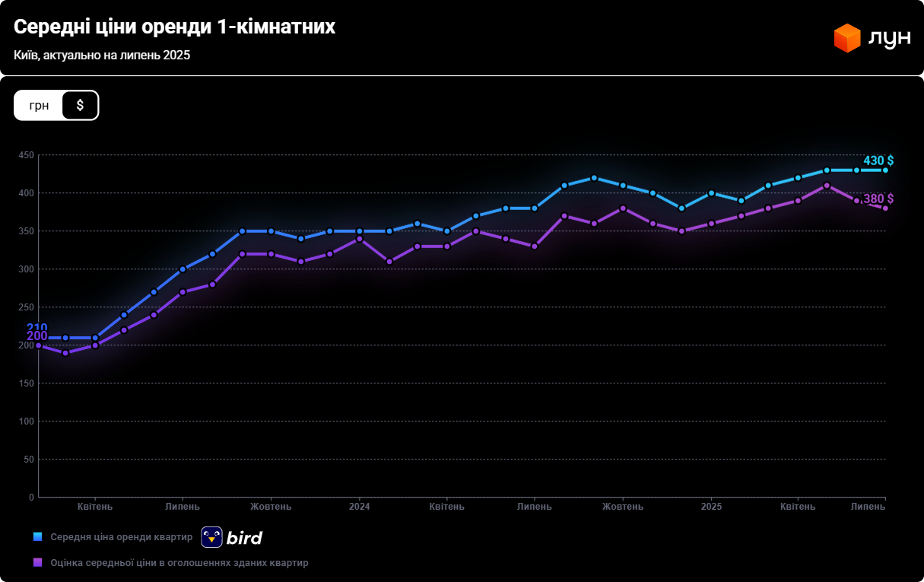Click the first 'Квітень' x-axis label
The height and width of the screenshot is (582, 924).
(x=95, y=507)
